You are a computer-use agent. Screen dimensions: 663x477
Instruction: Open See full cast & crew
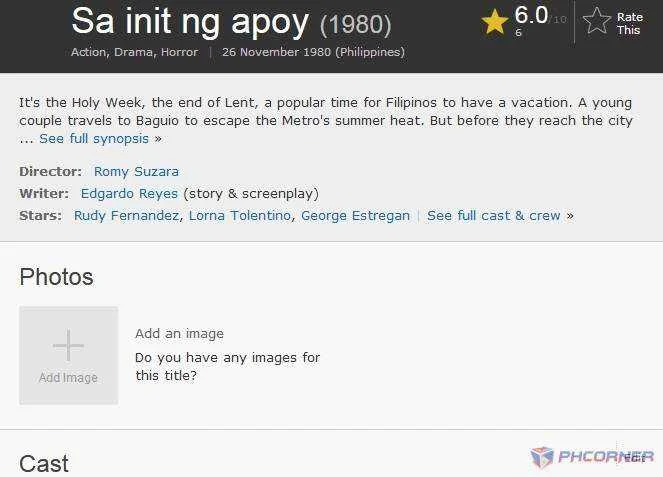pyautogui.click(x=493, y=215)
